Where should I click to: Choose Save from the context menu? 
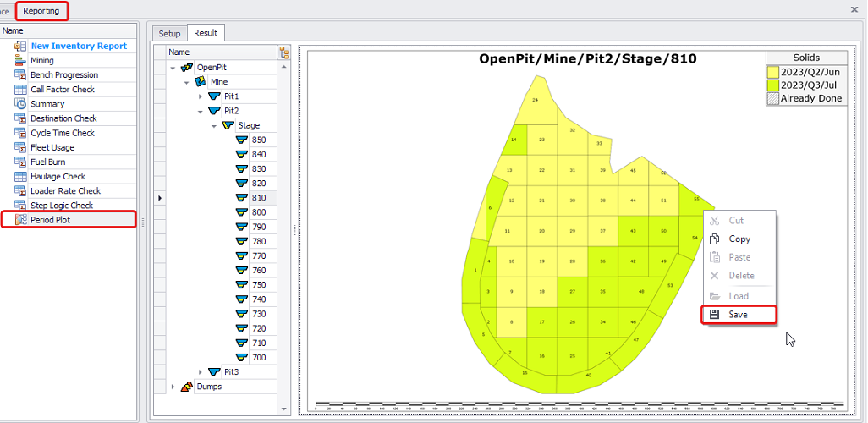(738, 314)
